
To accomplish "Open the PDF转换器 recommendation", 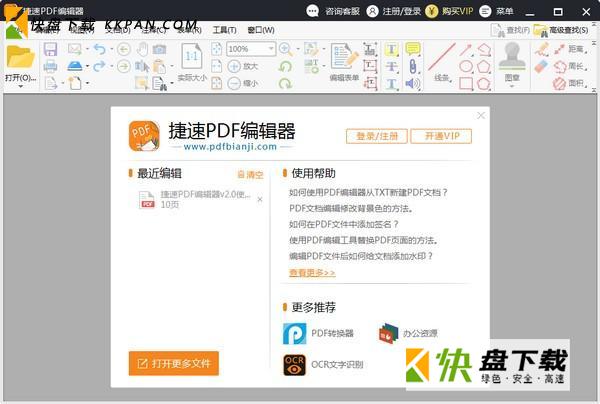I will pos(318,333).
